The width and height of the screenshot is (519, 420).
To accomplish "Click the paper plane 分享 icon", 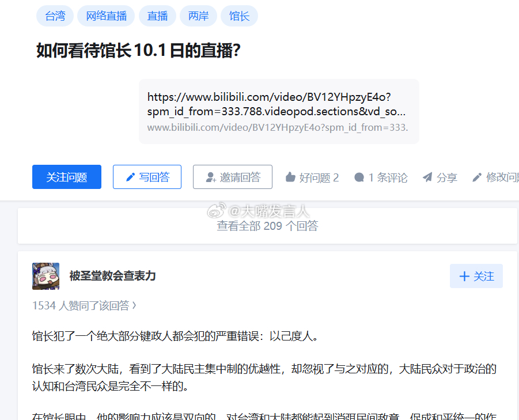I will point(427,177).
